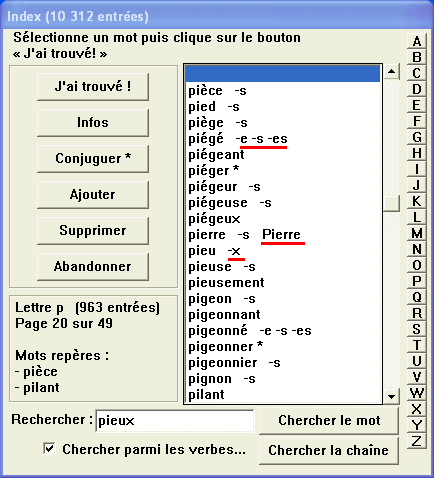Screen dimensions: 434x478
Task: Click the Conjuguer * button
Action: [93, 159]
